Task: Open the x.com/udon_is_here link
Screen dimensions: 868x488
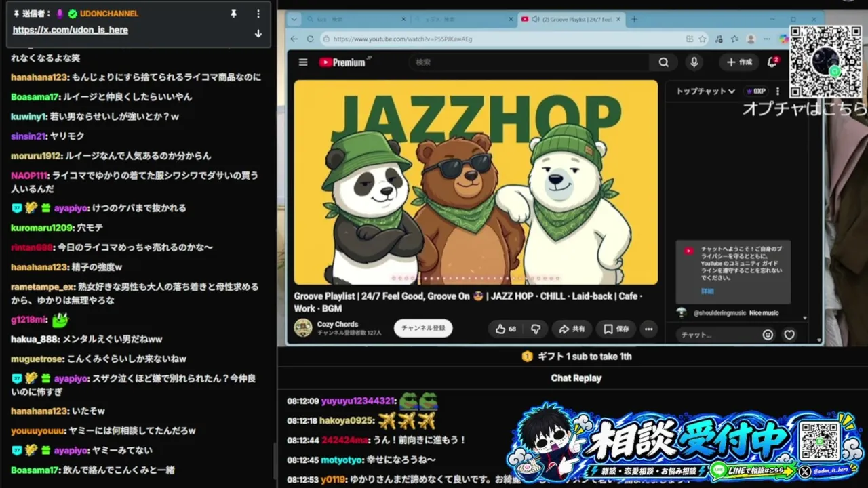Action: click(x=71, y=30)
